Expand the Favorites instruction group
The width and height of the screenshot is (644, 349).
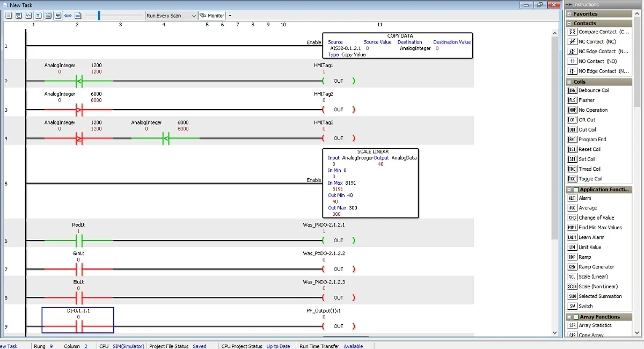click(x=569, y=14)
